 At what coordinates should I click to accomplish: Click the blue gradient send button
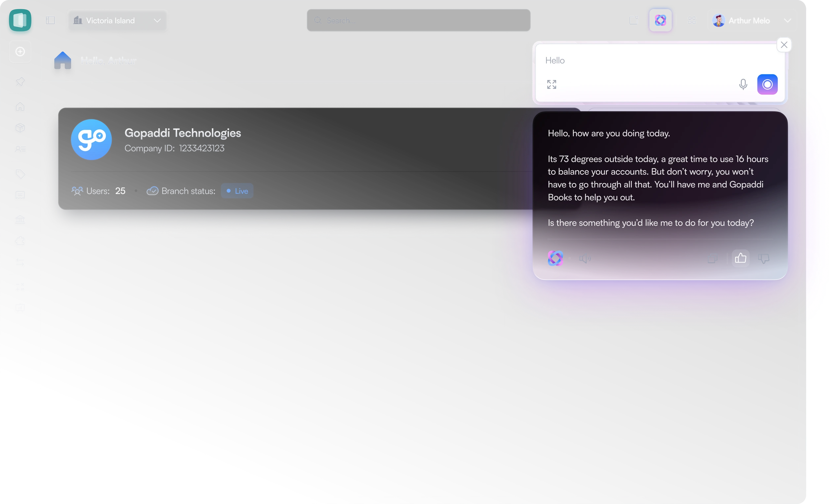[x=767, y=84]
